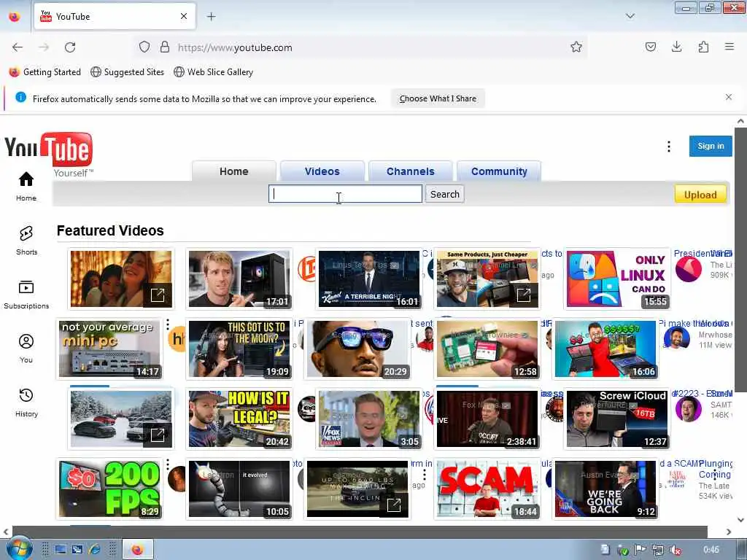Open options dots beside mini pc video
Image resolution: width=747 pixels, height=560 pixels.
click(168, 325)
